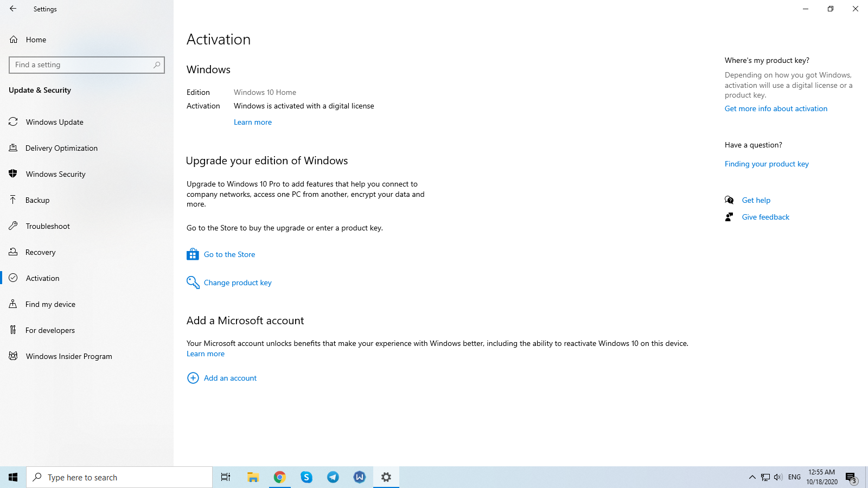Click the Troubleshoot wrench icon

[x=13, y=226]
